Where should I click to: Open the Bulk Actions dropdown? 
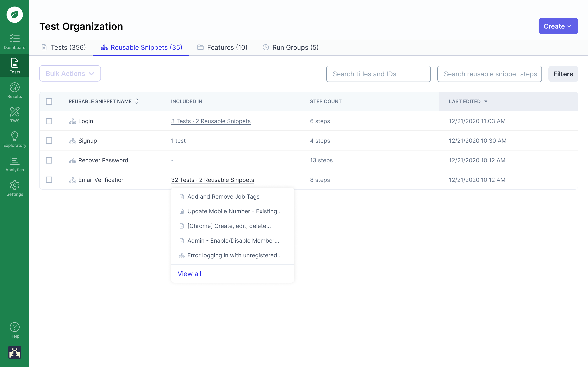pyautogui.click(x=70, y=74)
